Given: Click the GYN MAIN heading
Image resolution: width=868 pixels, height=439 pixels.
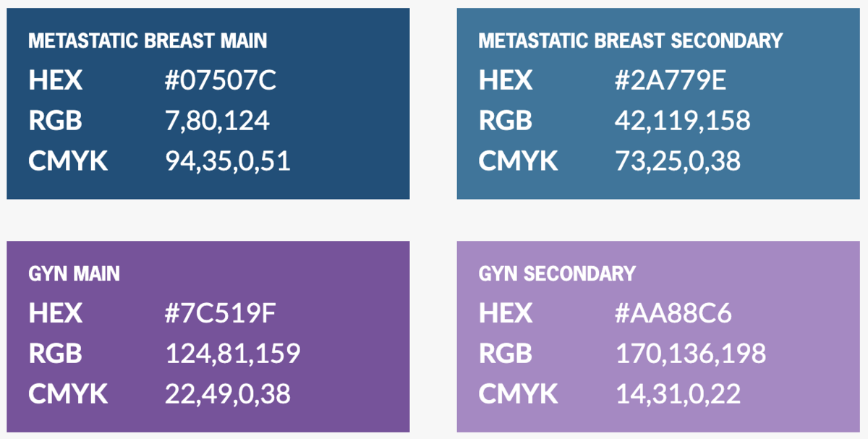Looking at the screenshot, I should (74, 273).
